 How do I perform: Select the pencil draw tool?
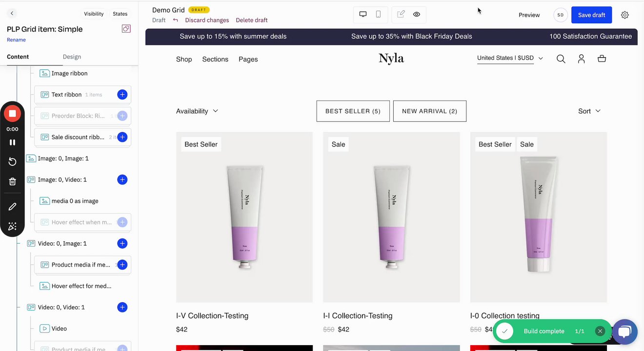click(x=12, y=207)
